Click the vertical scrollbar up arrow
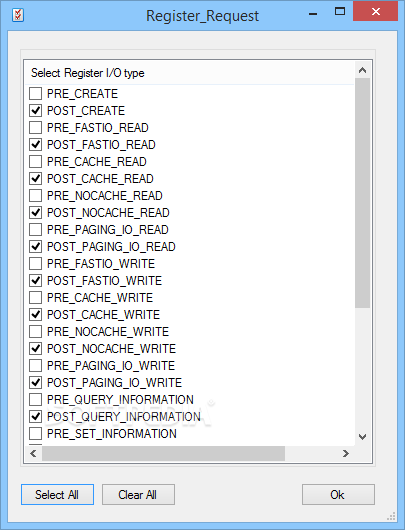Image resolution: width=405 pixels, height=530 pixels. [362, 70]
